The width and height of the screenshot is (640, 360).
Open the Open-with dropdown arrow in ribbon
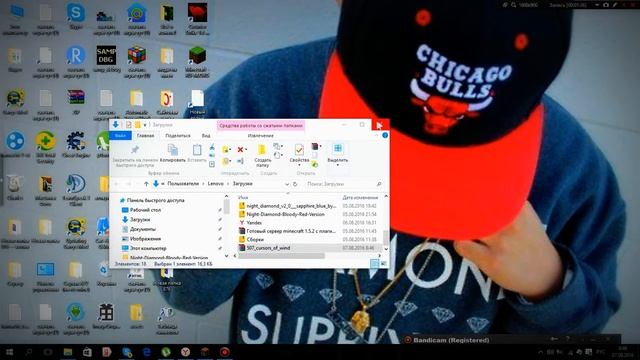pyautogui.click(x=320, y=146)
